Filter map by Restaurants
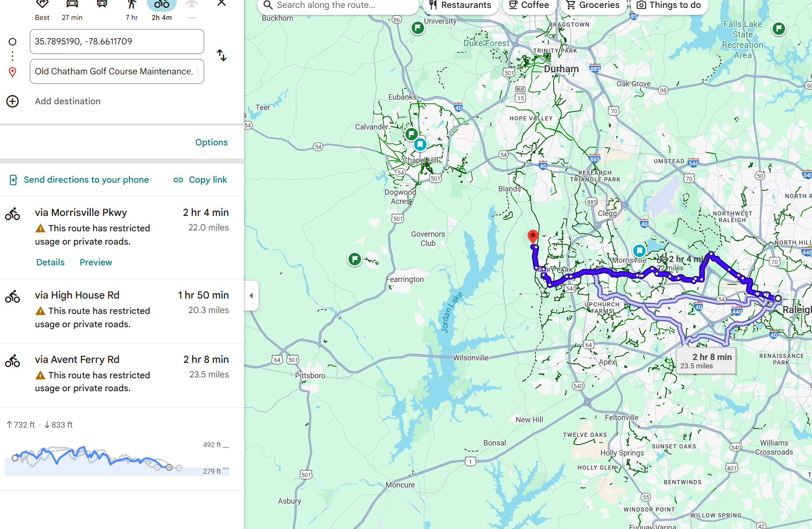812x529 pixels. click(460, 5)
